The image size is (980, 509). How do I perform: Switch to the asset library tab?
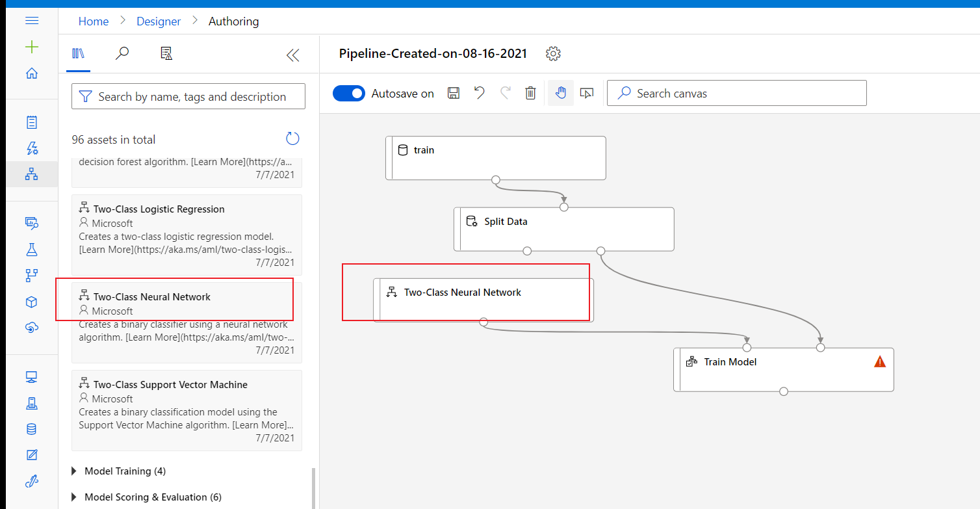coord(78,54)
